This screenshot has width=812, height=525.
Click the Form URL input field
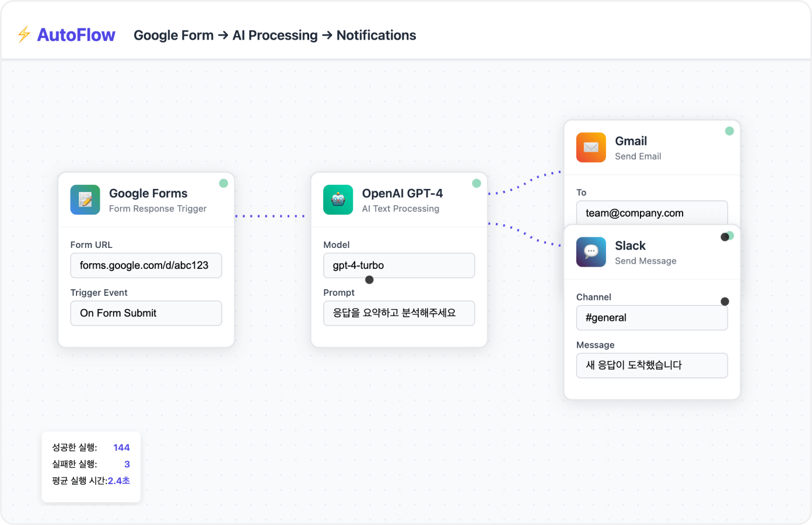tap(146, 265)
